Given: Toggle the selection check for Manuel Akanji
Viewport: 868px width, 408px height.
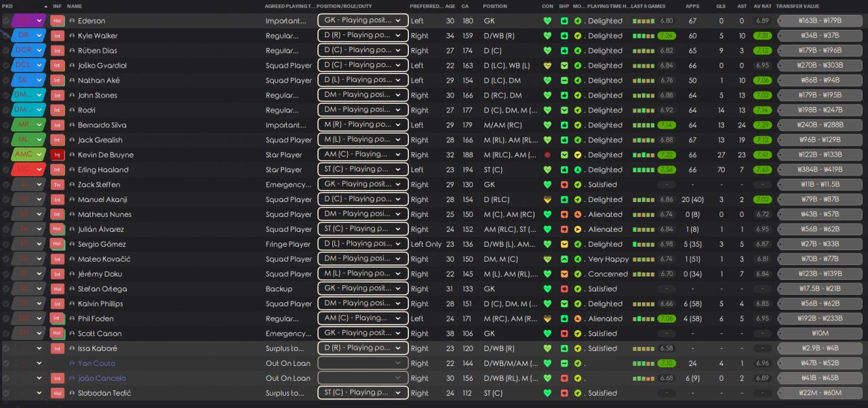Looking at the screenshot, I should pos(5,200).
